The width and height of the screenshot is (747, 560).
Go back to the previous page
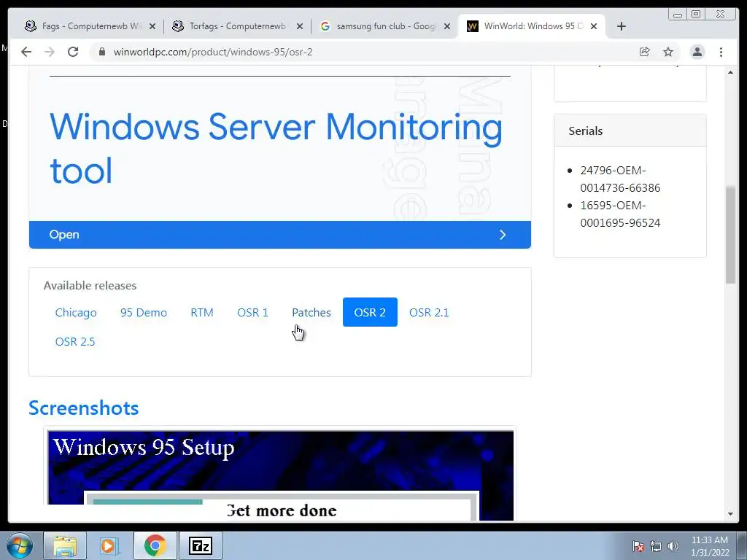tap(26, 52)
